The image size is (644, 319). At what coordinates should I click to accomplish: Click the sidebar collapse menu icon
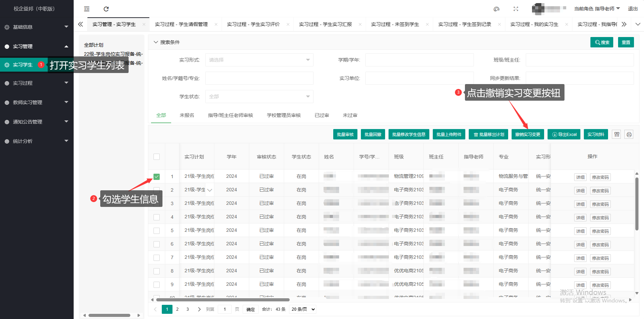click(87, 9)
